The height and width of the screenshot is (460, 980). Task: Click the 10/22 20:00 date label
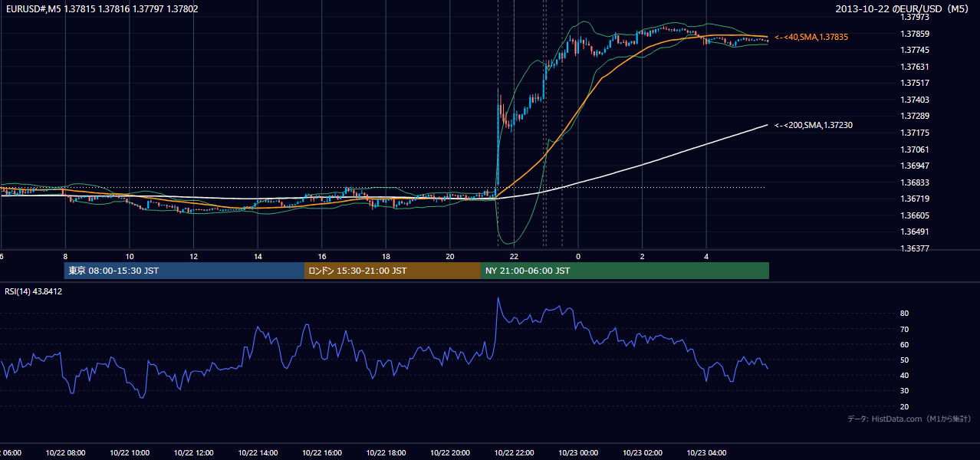tap(450, 452)
